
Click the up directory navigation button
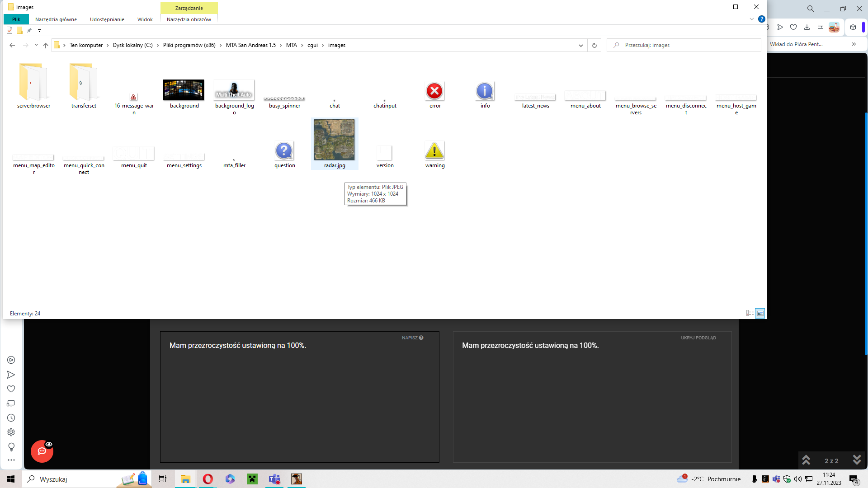[46, 45]
